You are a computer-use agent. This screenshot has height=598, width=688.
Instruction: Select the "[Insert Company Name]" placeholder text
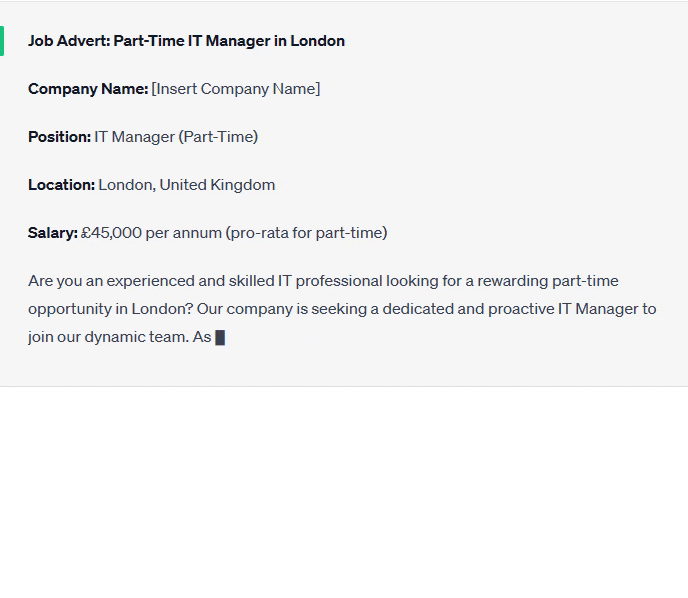click(236, 89)
